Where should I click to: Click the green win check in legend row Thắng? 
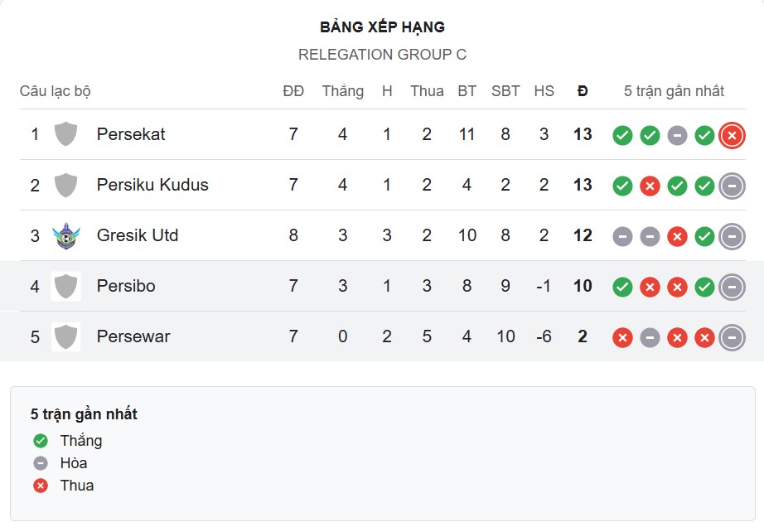pos(38,441)
